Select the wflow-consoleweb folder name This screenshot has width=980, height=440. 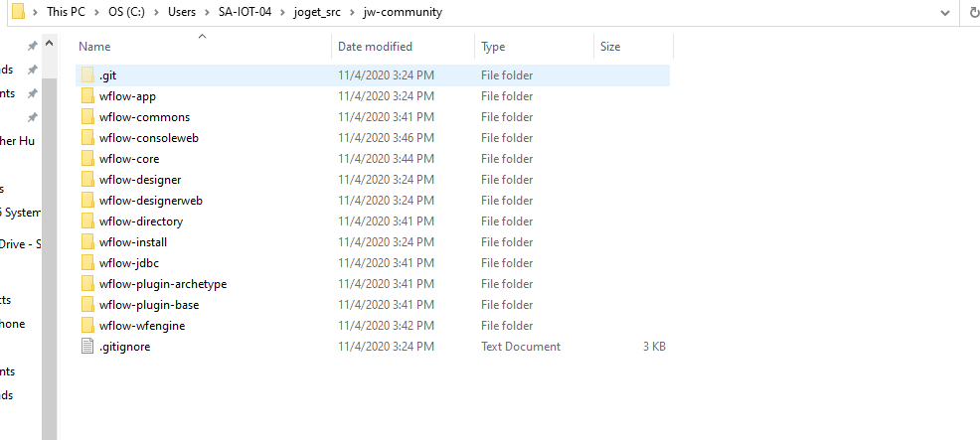click(x=149, y=138)
